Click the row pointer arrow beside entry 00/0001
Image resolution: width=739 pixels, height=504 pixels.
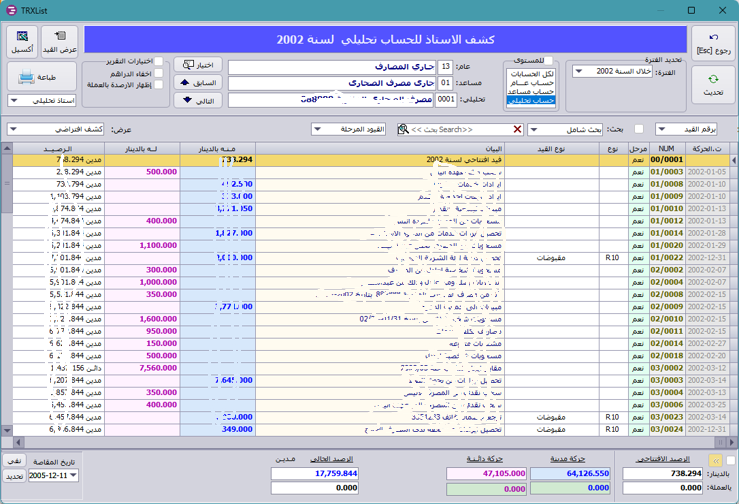point(734,160)
